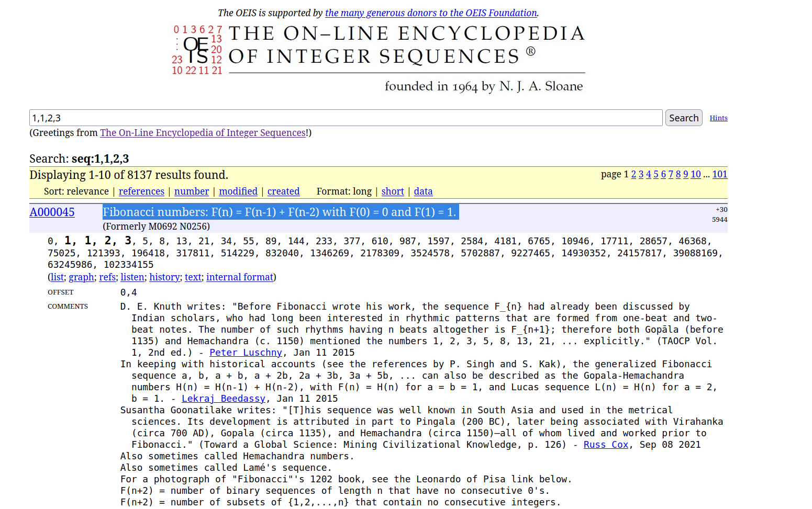812x509 pixels.
Task: Click the OEIS logo icon
Action: 197,50
